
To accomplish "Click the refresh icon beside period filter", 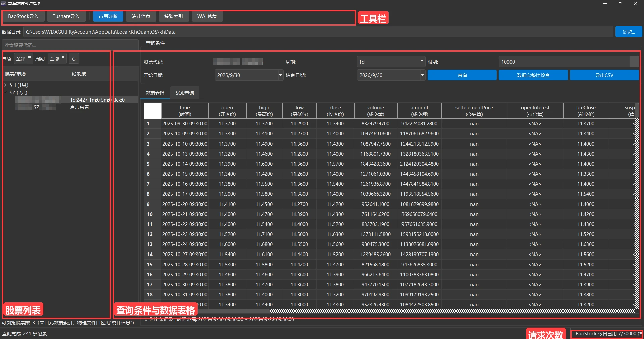I will pyautogui.click(x=74, y=59).
